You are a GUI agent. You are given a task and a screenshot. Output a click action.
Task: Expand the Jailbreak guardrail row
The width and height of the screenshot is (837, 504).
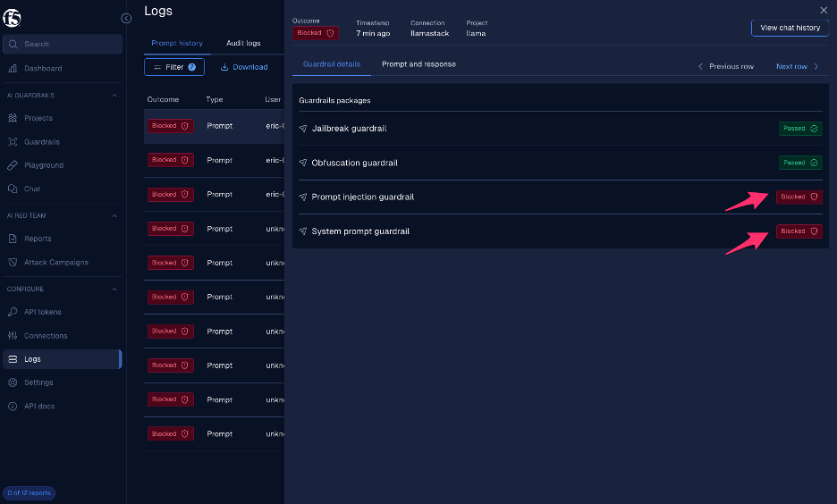click(561, 129)
